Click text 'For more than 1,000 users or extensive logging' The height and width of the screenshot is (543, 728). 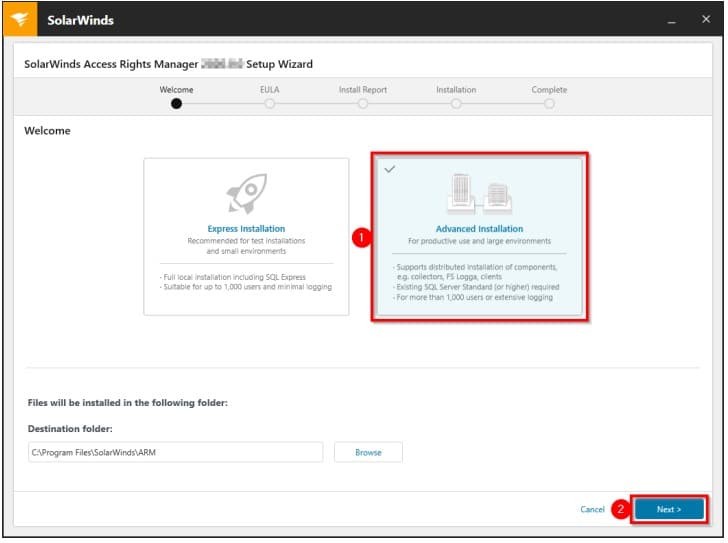point(474,297)
